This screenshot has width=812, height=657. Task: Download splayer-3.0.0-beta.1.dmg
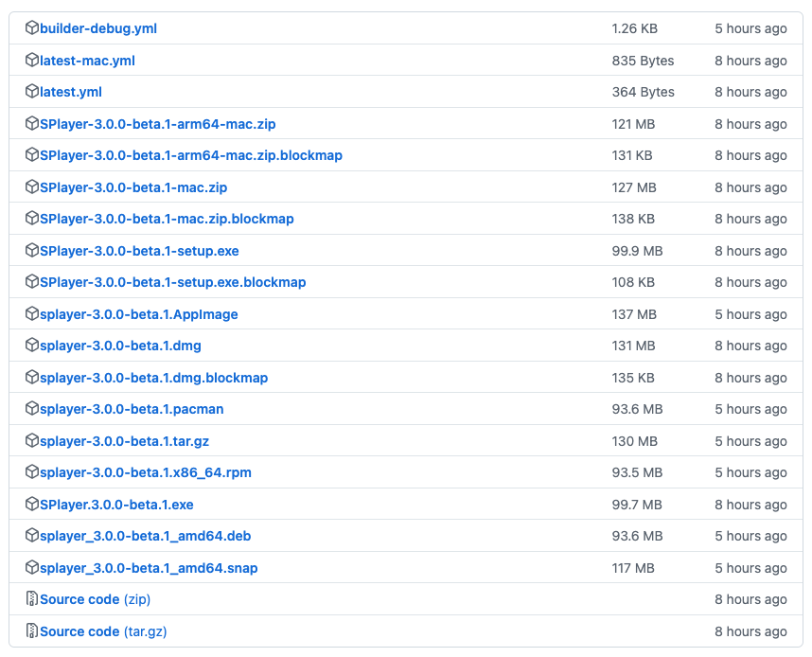pyautogui.click(x=120, y=346)
